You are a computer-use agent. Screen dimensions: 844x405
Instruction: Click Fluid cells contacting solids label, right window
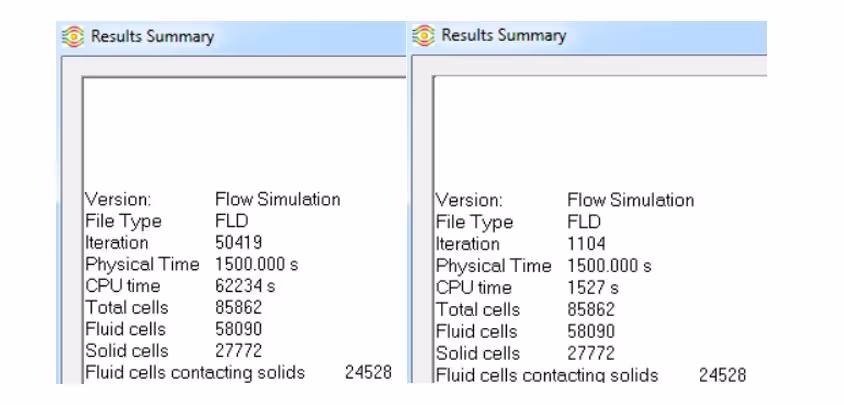[547, 375]
